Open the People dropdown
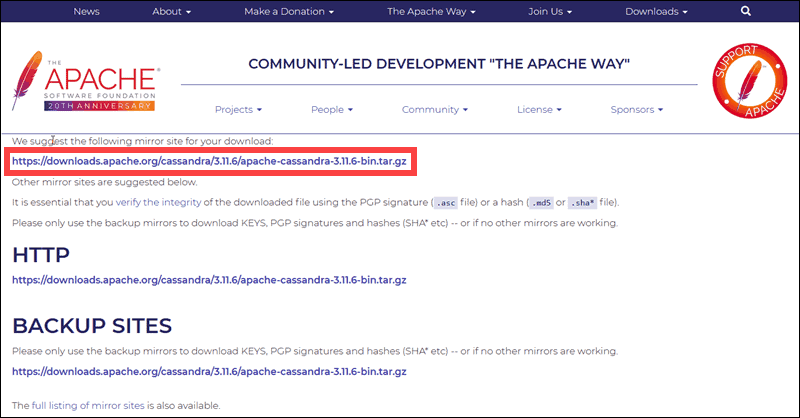The width and height of the screenshot is (800, 418). tap(332, 109)
